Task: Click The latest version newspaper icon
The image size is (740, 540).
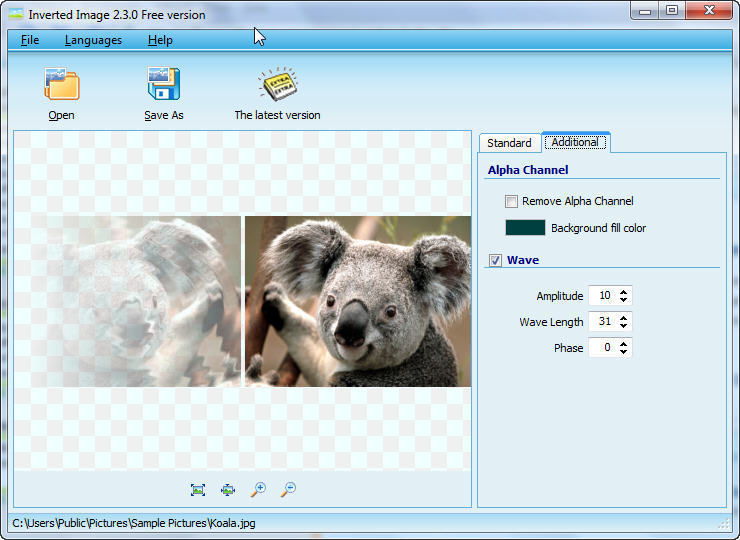Action: [x=277, y=84]
